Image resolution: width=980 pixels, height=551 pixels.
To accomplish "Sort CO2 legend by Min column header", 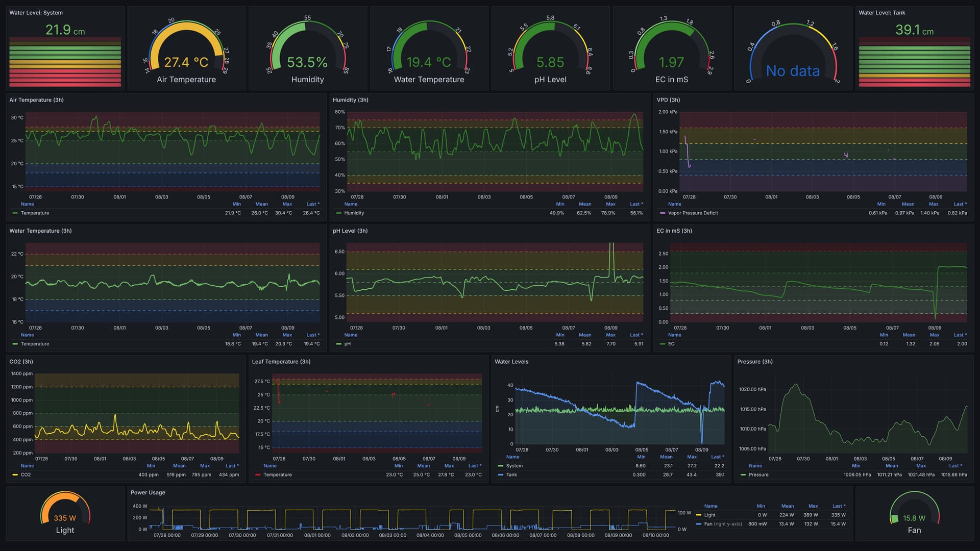I will click(151, 466).
